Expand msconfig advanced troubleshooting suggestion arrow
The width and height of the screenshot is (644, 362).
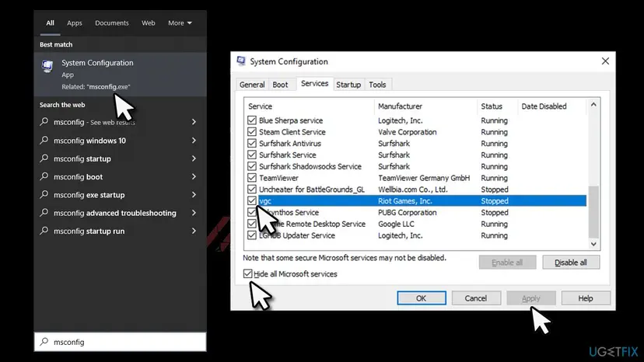coord(194,213)
